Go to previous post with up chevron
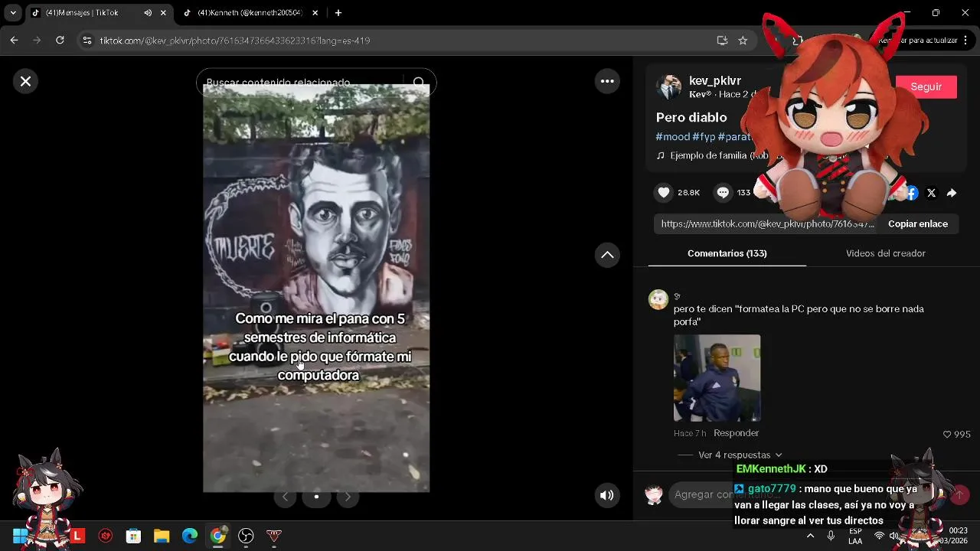Screen dimensions: 980x551 [607, 255]
